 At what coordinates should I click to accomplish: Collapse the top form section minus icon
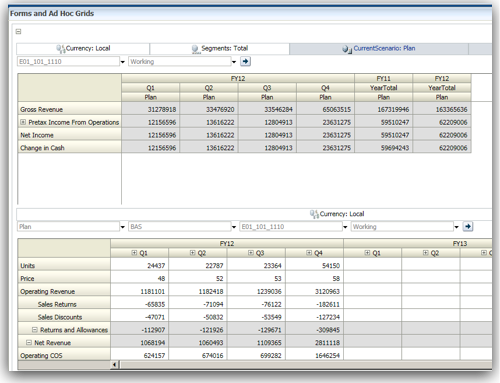tap(19, 32)
